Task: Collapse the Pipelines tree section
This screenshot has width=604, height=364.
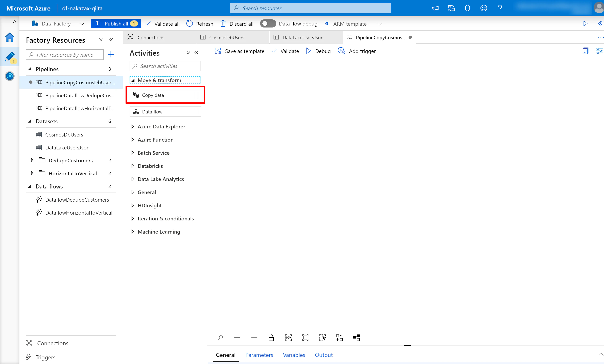Action: point(29,69)
